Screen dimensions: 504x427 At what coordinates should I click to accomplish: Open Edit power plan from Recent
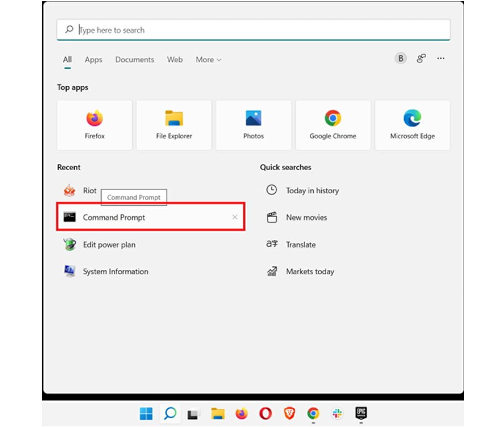coord(109,244)
